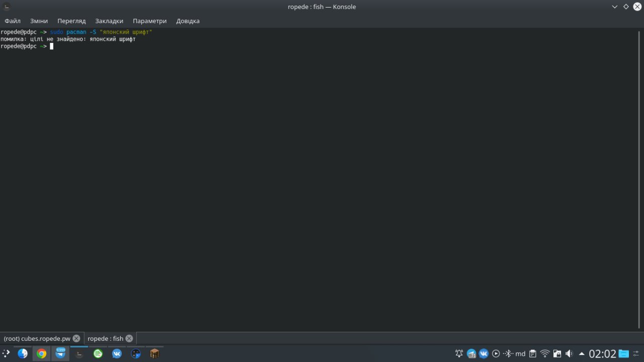Open the Параметри menu
Viewport: 644px width, 362px height.
(x=149, y=21)
